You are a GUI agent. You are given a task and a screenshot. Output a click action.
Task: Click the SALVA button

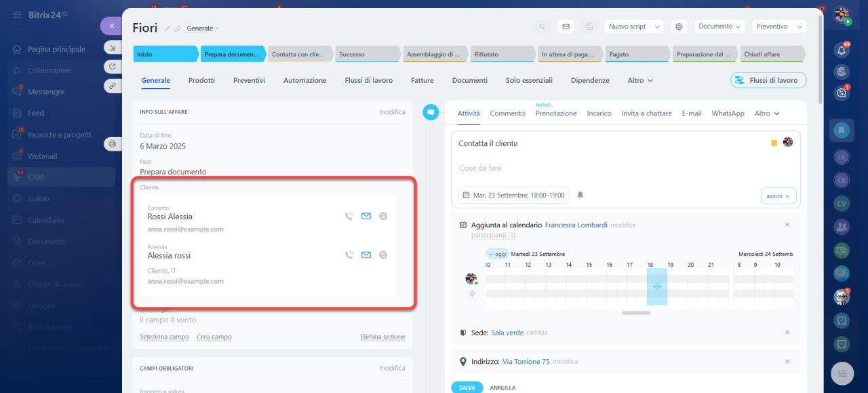tap(467, 388)
